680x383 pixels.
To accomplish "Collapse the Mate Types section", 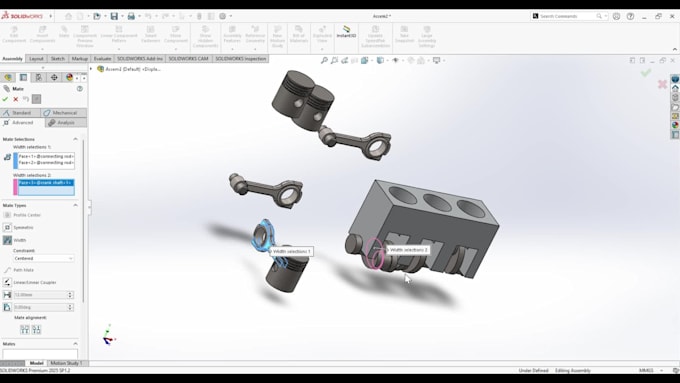I will pyautogui.click(x=75, y=205).
